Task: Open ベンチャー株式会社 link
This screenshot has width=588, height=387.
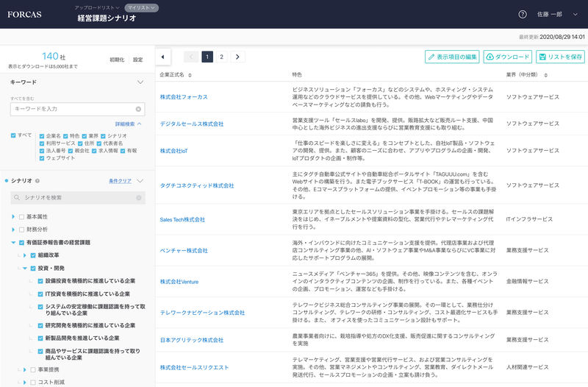Action: [184, 250]
